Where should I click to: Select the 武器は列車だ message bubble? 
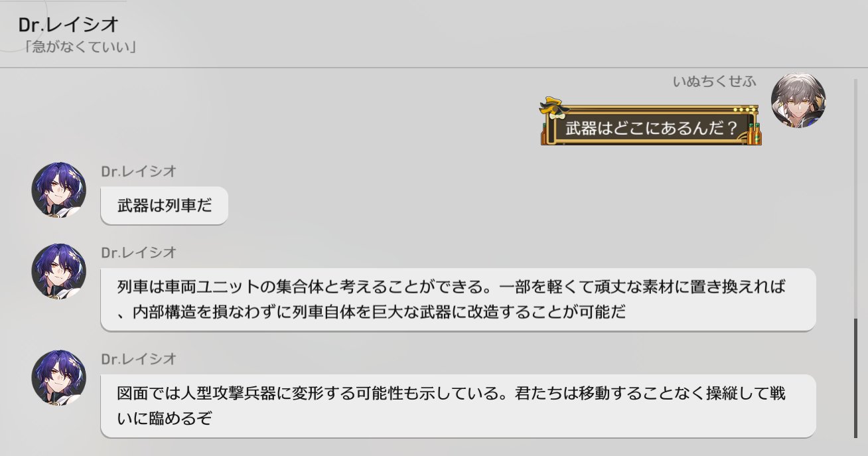[x=164, y=206]
